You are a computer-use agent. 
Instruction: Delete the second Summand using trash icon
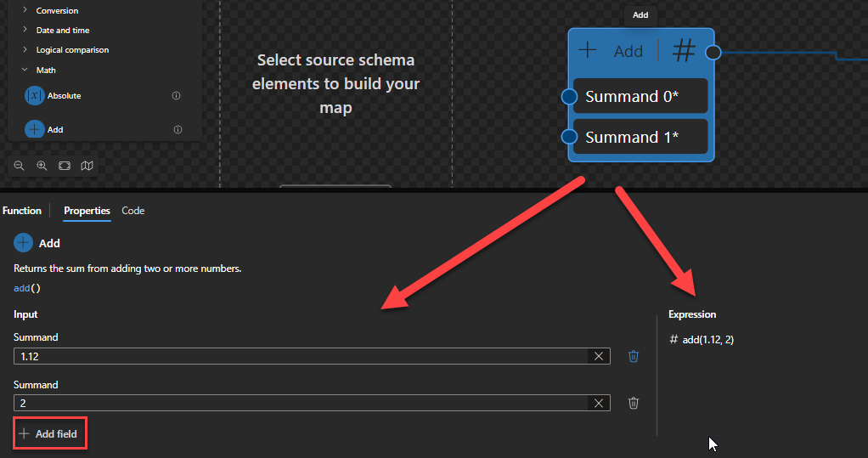click(634, 404)
